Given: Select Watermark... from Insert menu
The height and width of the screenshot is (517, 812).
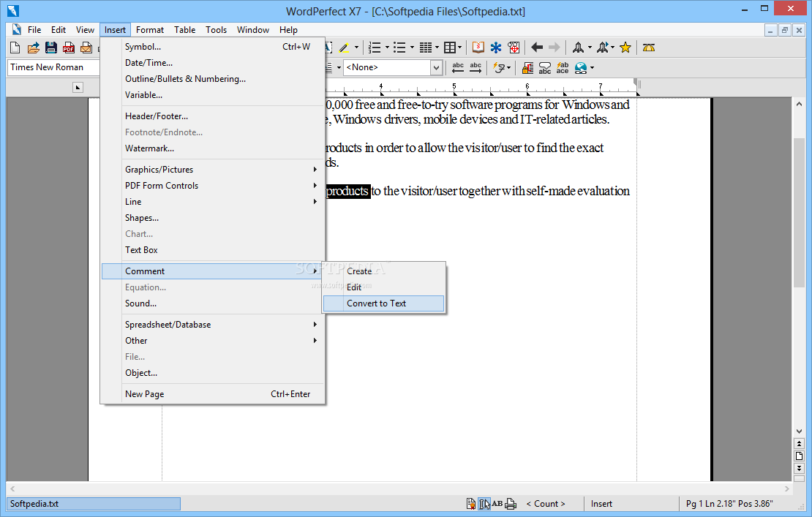Looking at the screenshot, I should point(213,148).
